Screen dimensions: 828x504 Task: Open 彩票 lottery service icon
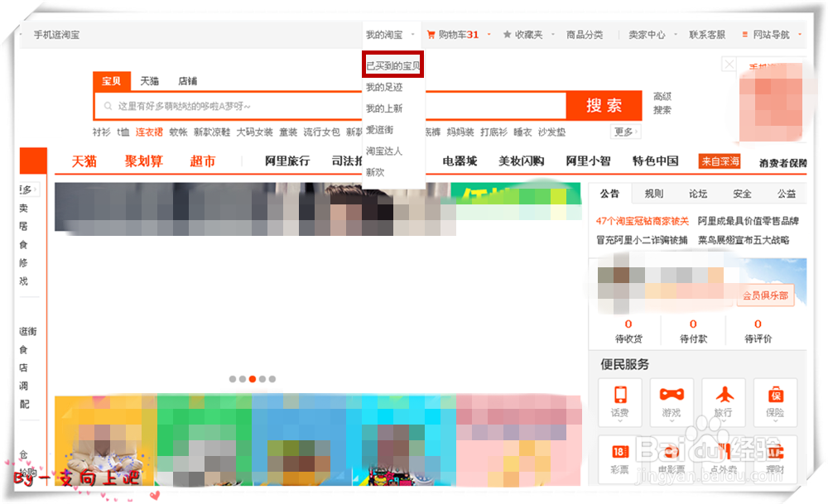[x=620, y=459]
